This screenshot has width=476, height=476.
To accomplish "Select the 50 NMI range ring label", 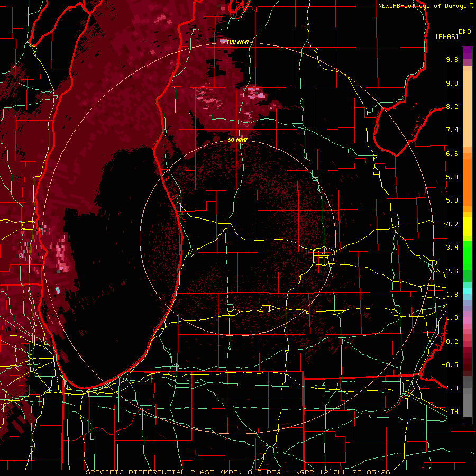I will click(237, 140).
